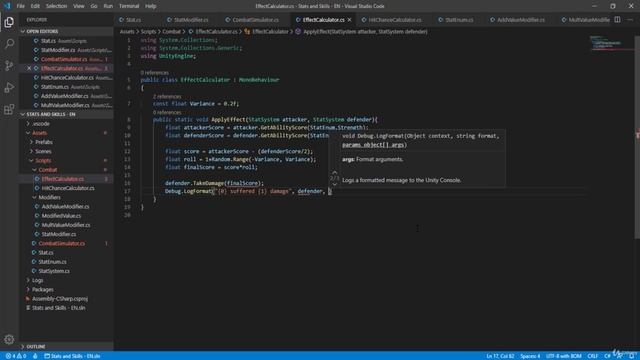
Task: Click CRLF end-of-line indicator
Action: (x=593, y=356)
